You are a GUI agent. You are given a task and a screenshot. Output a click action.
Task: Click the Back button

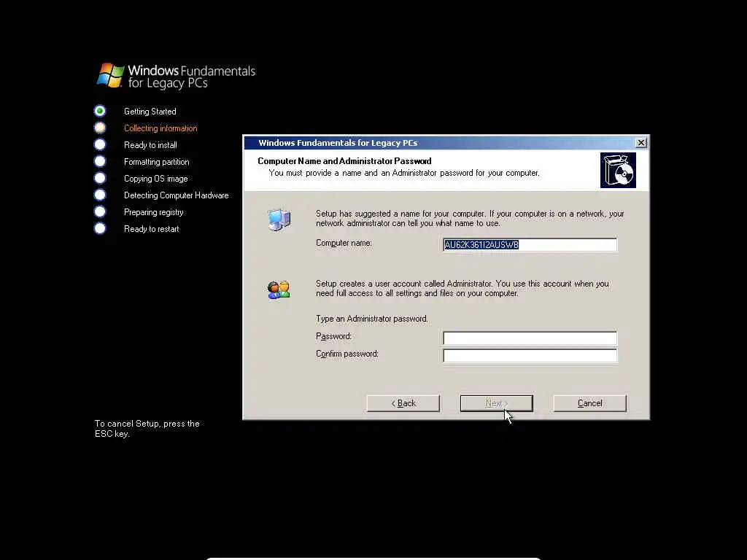click(403, 403)
